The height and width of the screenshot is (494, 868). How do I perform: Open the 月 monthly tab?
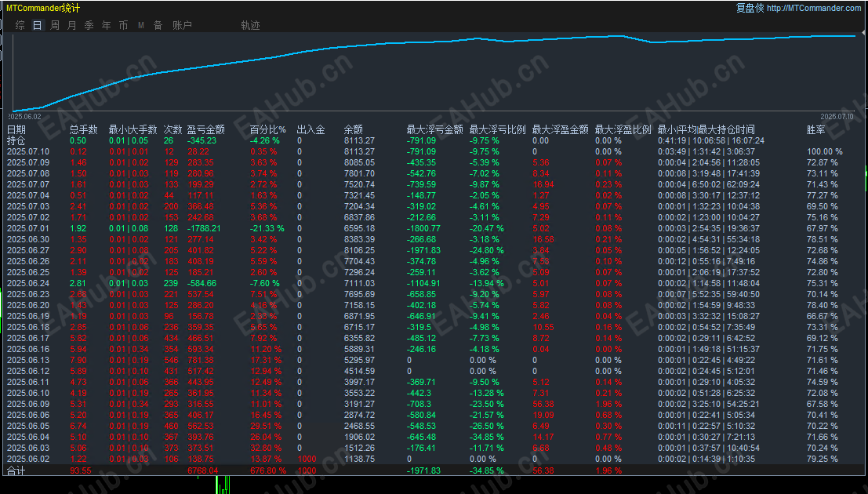tap(72, 25)
